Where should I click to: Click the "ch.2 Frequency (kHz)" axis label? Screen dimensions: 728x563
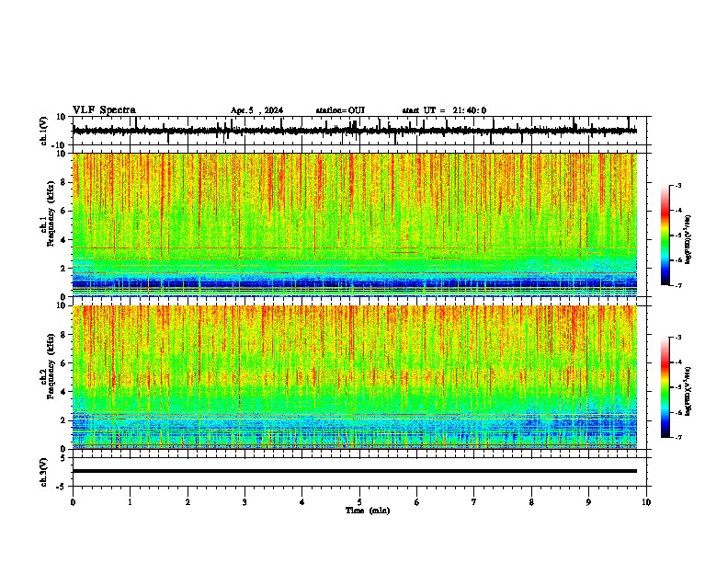[48, 366]
